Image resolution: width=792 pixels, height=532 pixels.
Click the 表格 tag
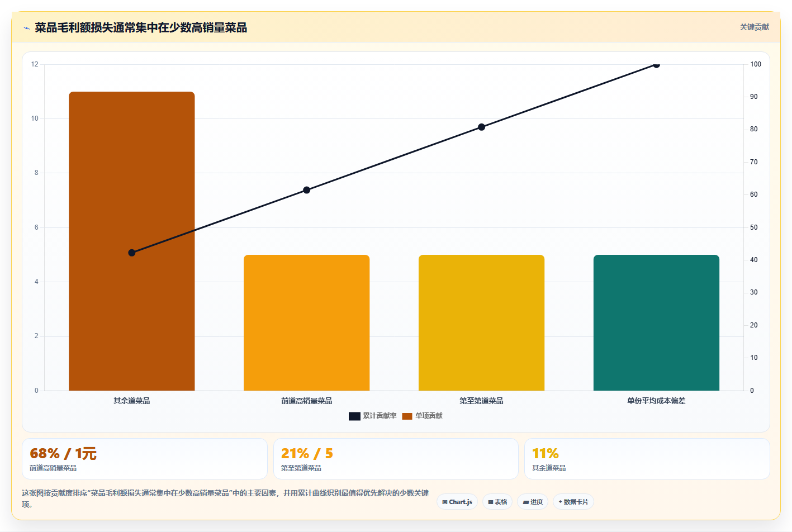coord(497,502)
